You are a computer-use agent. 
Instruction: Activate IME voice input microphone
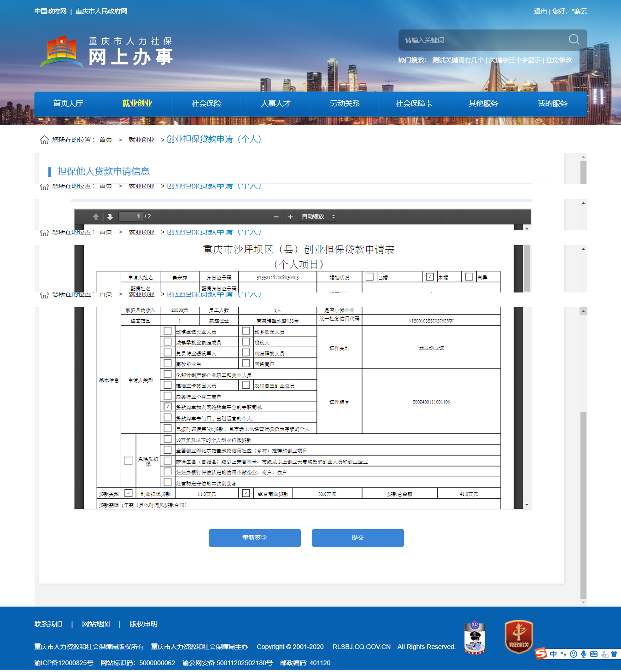pyautogui.click(x=584, y=654)
